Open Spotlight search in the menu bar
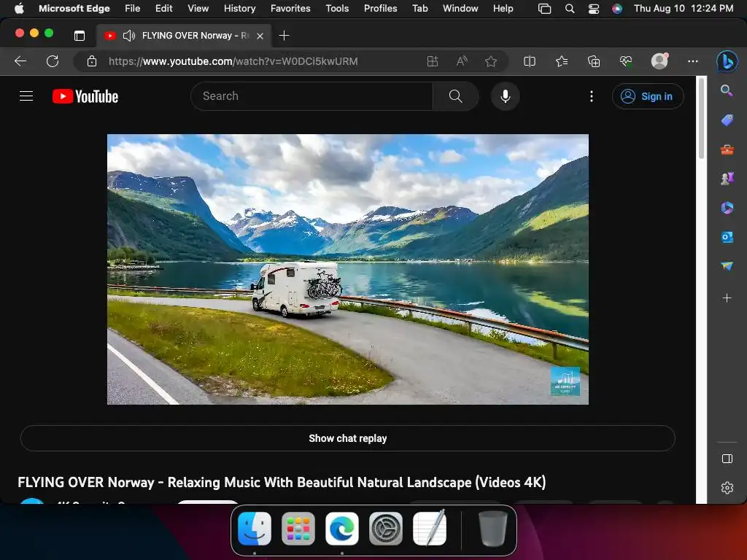The width and height of the screenshot is (747, 560). point(569,9)
